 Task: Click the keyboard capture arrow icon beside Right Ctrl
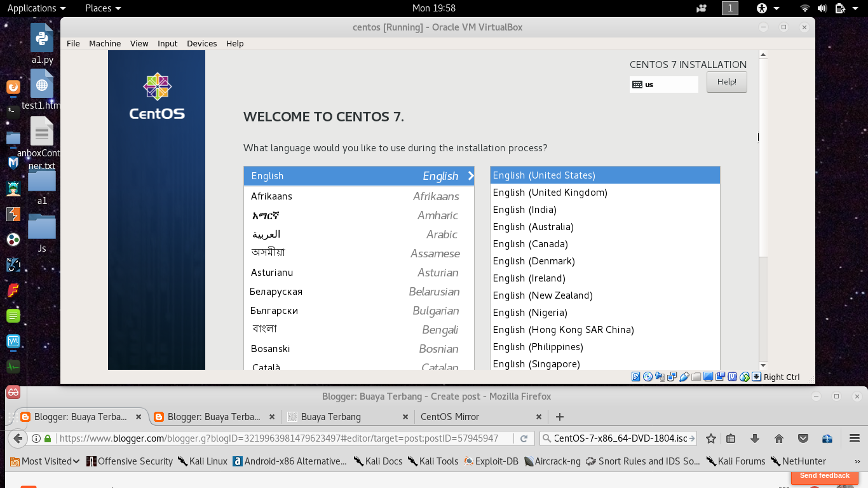coord(756,377)
